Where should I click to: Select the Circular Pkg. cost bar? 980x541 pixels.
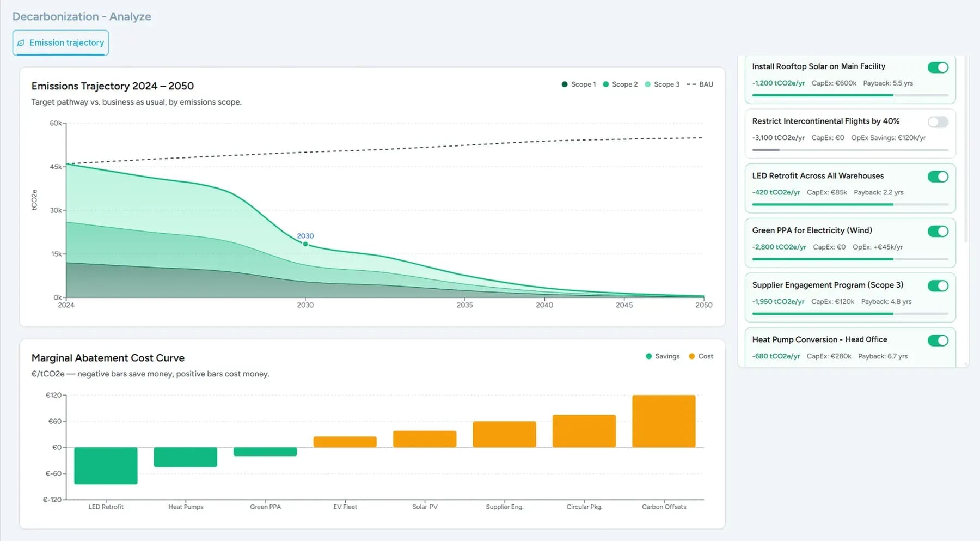(x=584, y=431)
